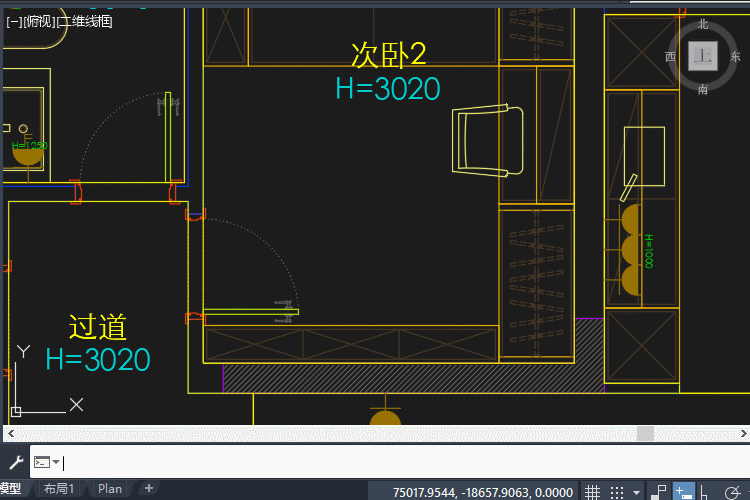Click 东 east on the ViewCube compass
Viewport: 750px width, 500px height.
(x=735, y=57)
